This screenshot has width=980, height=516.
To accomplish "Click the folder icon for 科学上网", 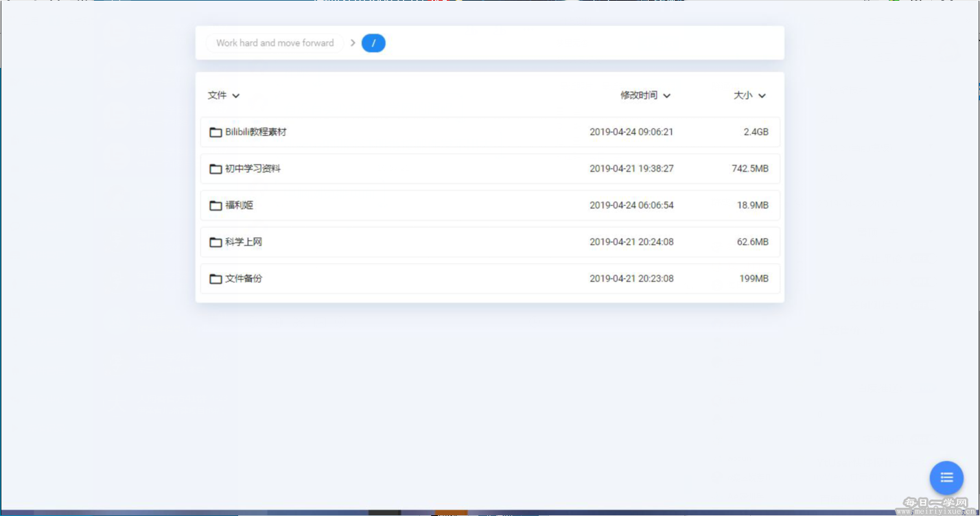I will click(215, 242).
